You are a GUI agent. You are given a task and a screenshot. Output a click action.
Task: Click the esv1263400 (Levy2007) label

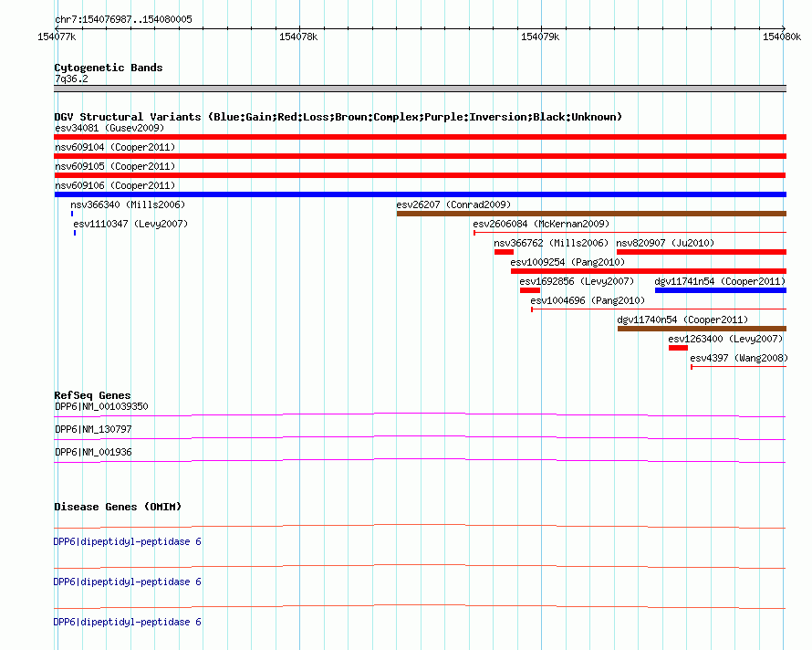pyautogui.click(x=725, y=339)
